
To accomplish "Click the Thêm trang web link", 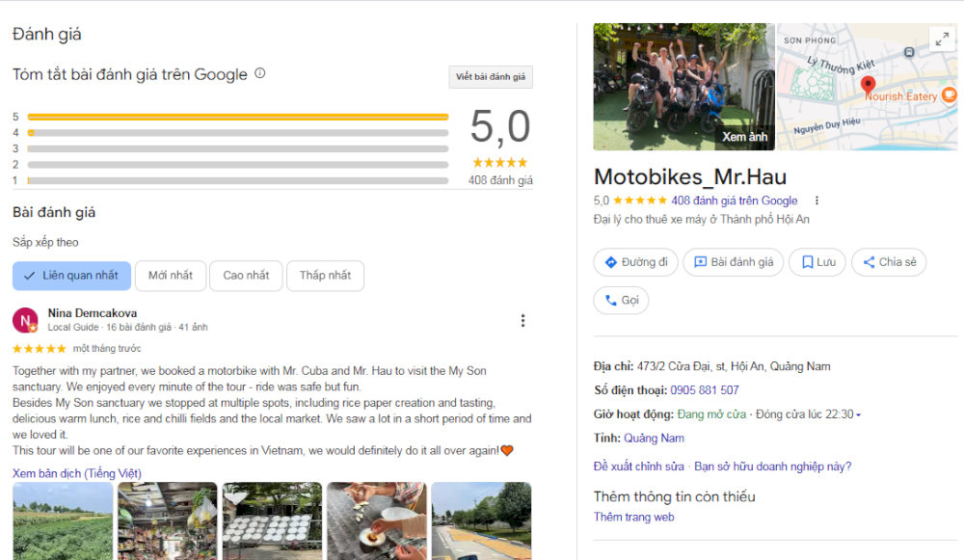I will coord(634,517).
